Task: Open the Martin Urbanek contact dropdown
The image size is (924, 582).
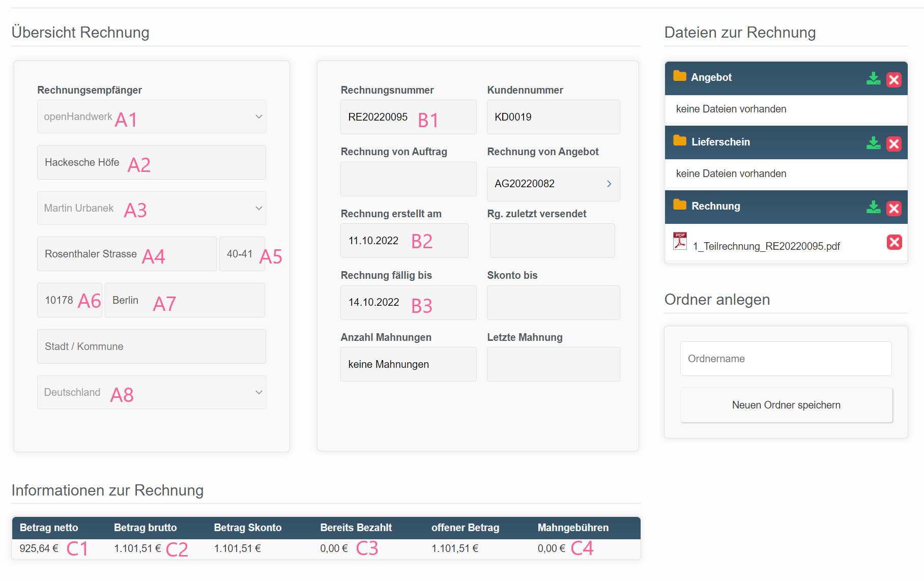Action: 152,208
